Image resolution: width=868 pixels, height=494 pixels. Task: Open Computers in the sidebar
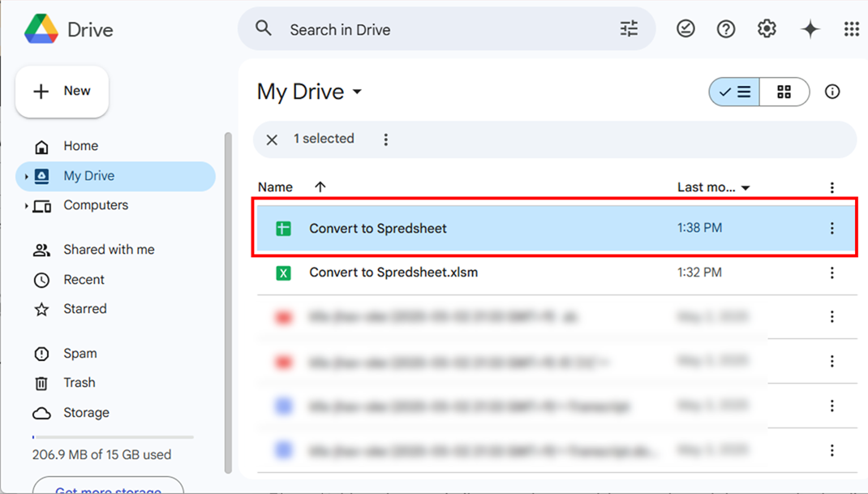(x=96, y=205)
